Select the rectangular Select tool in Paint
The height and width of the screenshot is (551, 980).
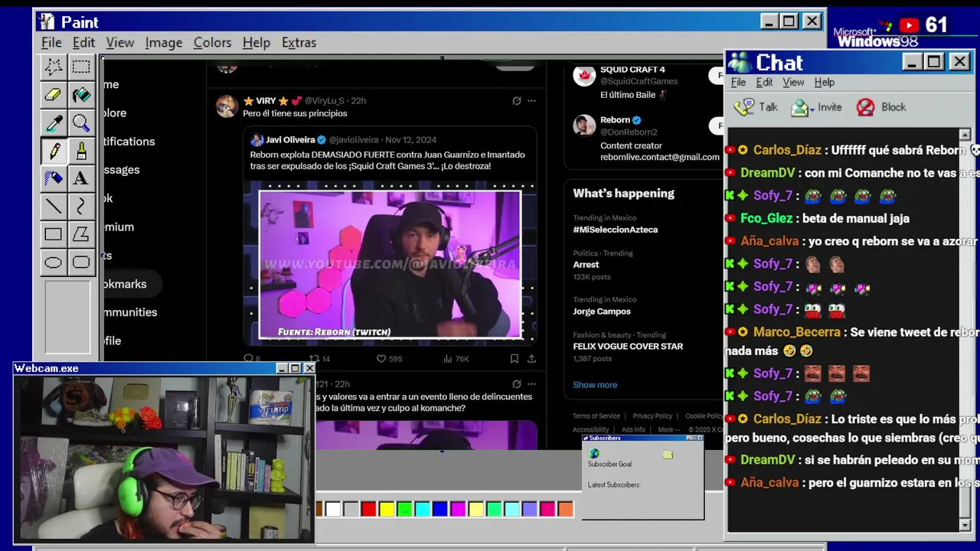[x=80, y=67]
